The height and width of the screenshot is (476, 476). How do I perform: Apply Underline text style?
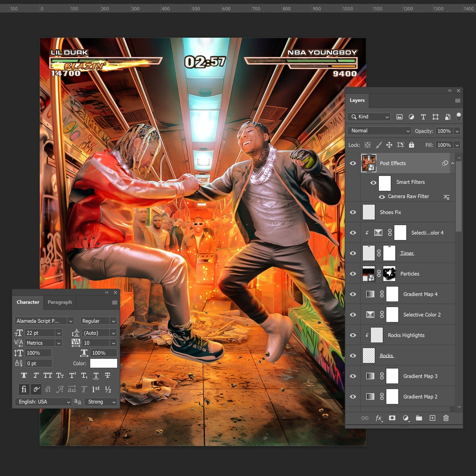coord(96,375)
